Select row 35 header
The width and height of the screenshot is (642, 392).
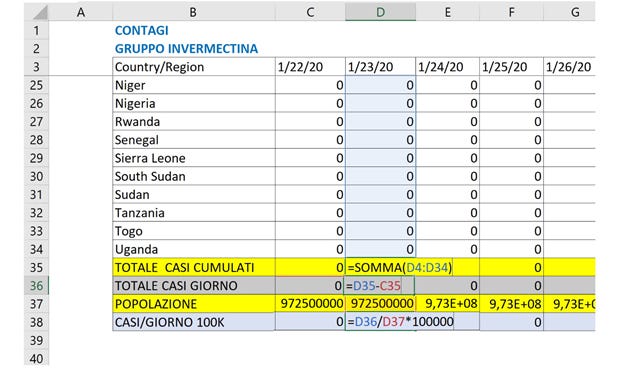(36, 267)
